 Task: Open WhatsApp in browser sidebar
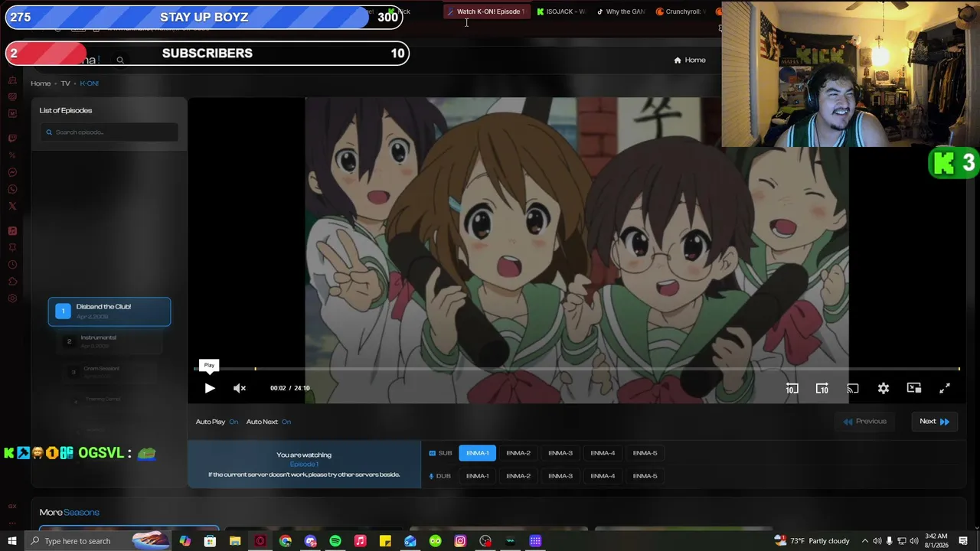(x=12, y=189)
